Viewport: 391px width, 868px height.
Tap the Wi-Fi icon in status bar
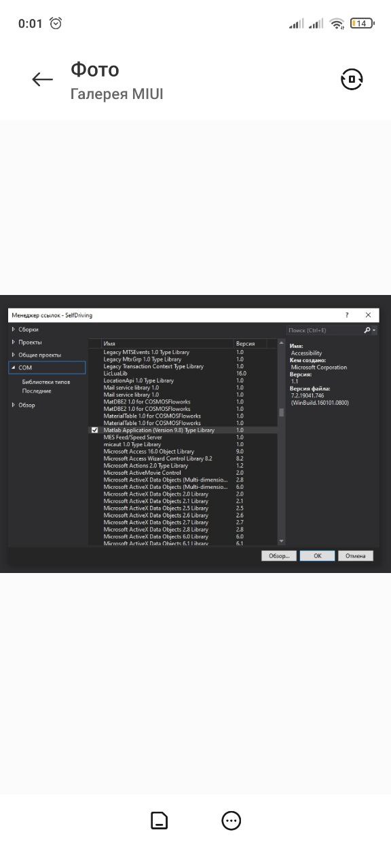(x=337, y=24)
